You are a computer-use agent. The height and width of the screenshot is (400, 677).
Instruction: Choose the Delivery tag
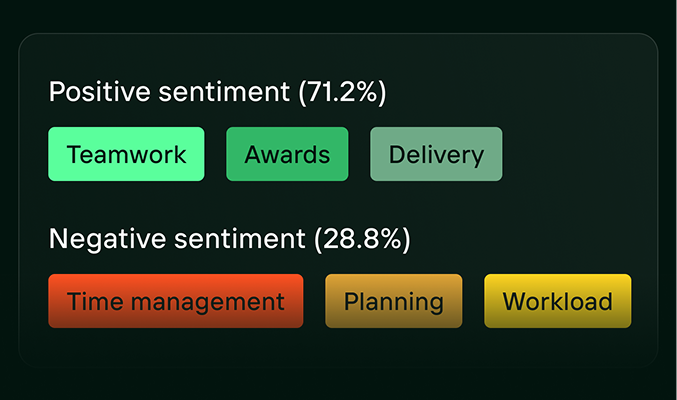436,154
